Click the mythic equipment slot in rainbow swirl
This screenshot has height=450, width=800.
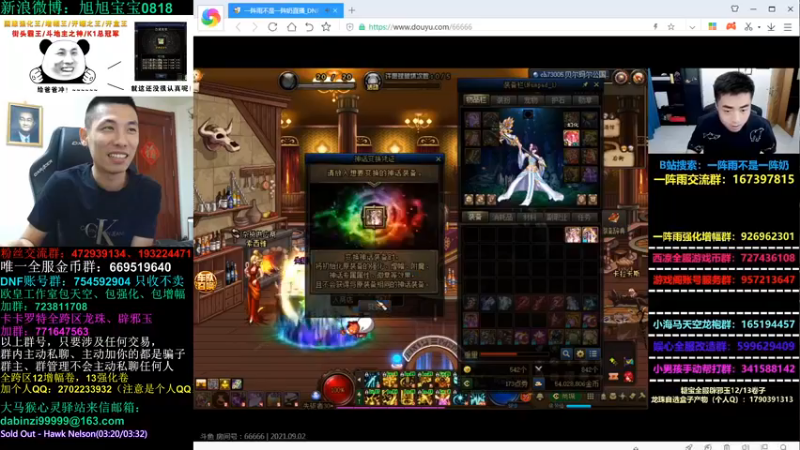[x=374, y=217]
